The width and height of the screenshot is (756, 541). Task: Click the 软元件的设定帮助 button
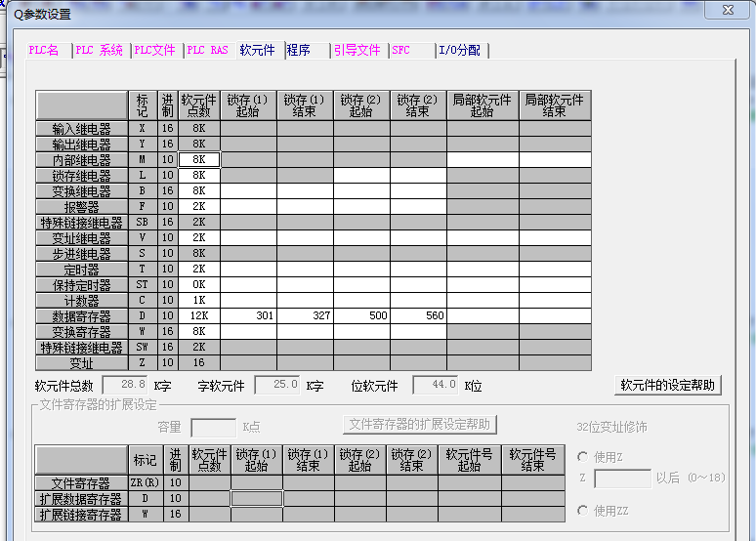668,385
